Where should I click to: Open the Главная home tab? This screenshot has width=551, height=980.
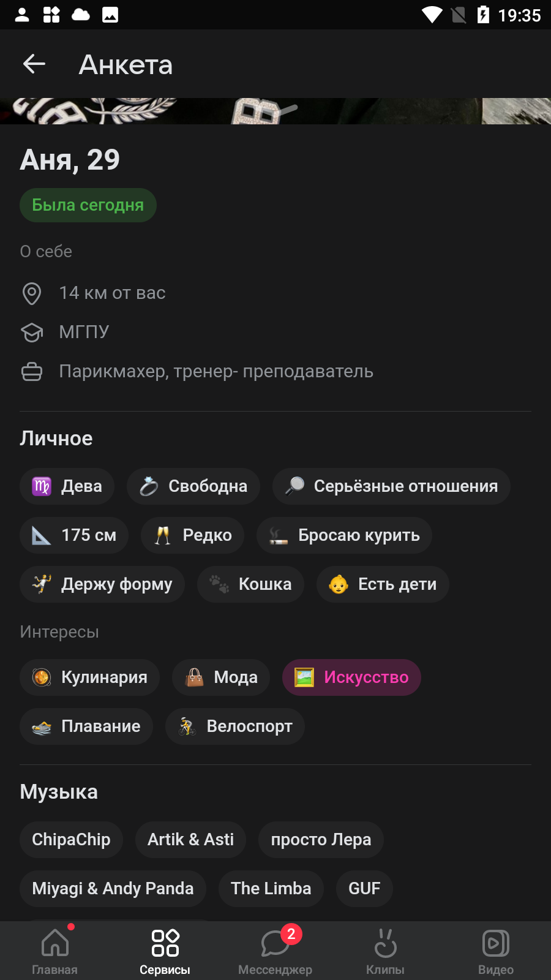[x=55, y=951]
